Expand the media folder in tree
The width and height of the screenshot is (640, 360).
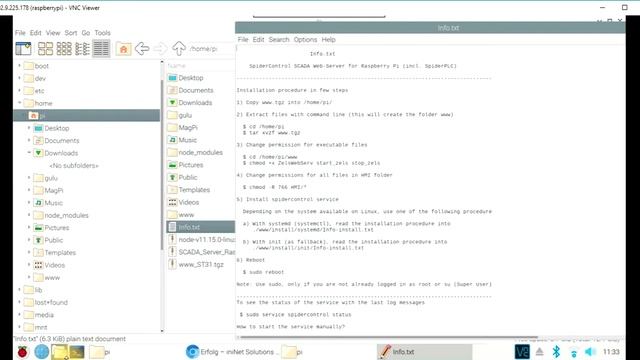(19, 314)
